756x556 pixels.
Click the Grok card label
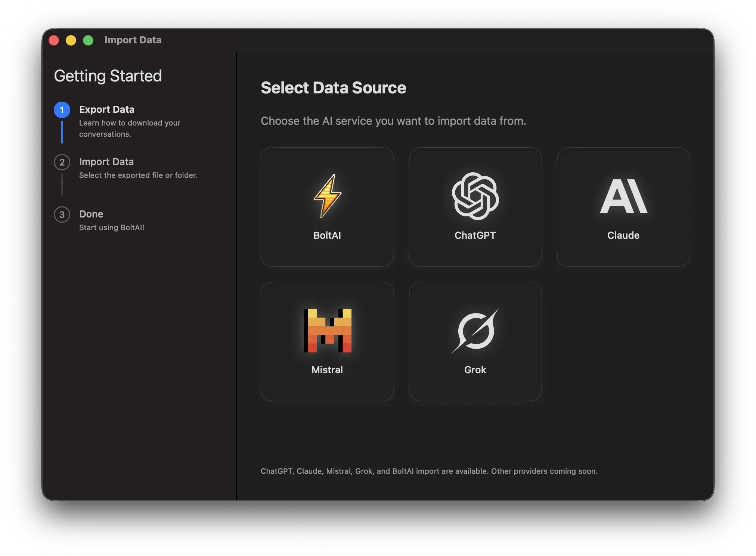[475, 370]
